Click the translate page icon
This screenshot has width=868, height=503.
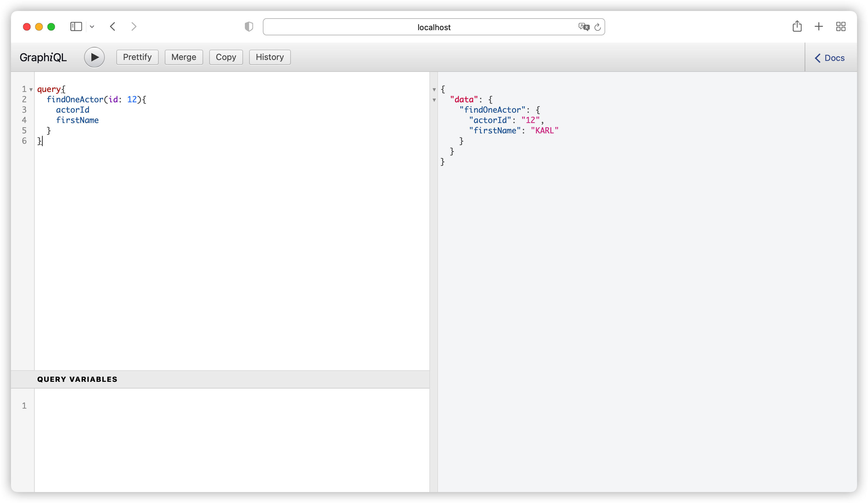pyautogui.click(x=584, y=27)
